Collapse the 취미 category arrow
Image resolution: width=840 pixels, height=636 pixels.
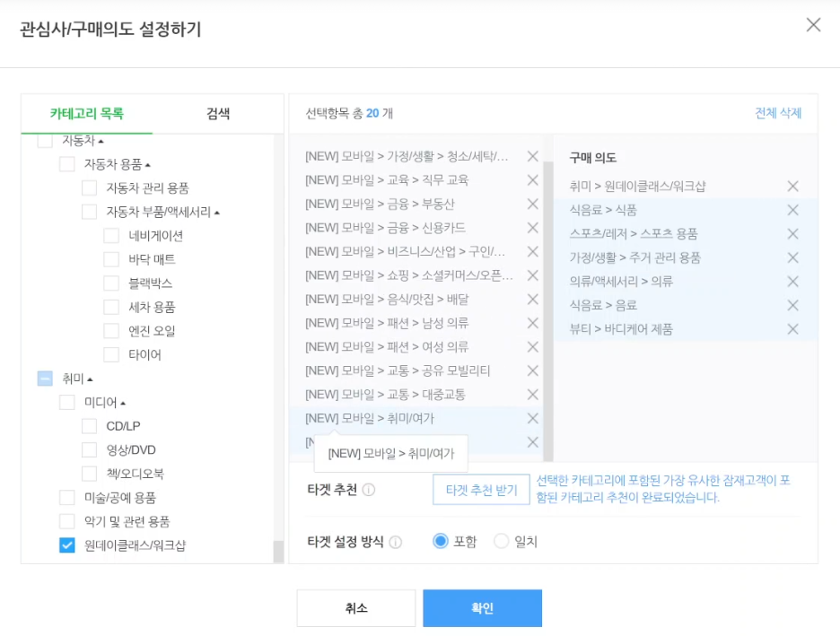(x=90, y=379)
